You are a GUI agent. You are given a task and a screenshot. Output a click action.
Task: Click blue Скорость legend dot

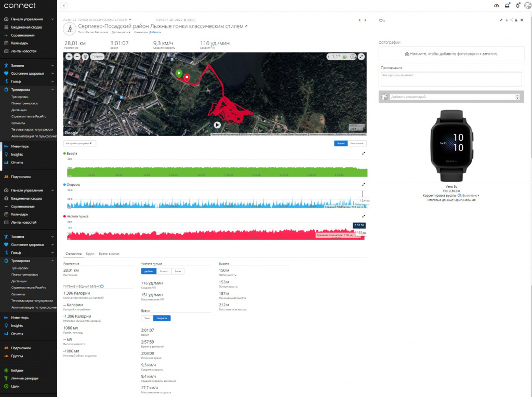(x=64, y=184)
